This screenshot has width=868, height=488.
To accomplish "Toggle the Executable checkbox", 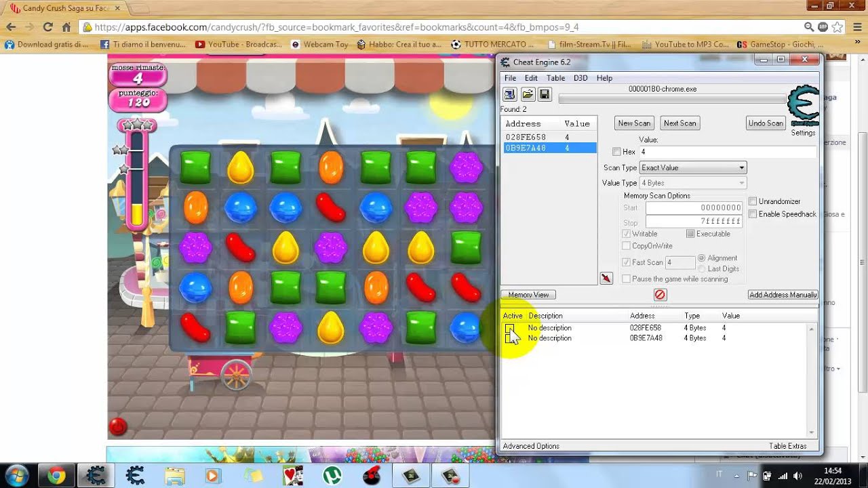I will coord(690,234).
